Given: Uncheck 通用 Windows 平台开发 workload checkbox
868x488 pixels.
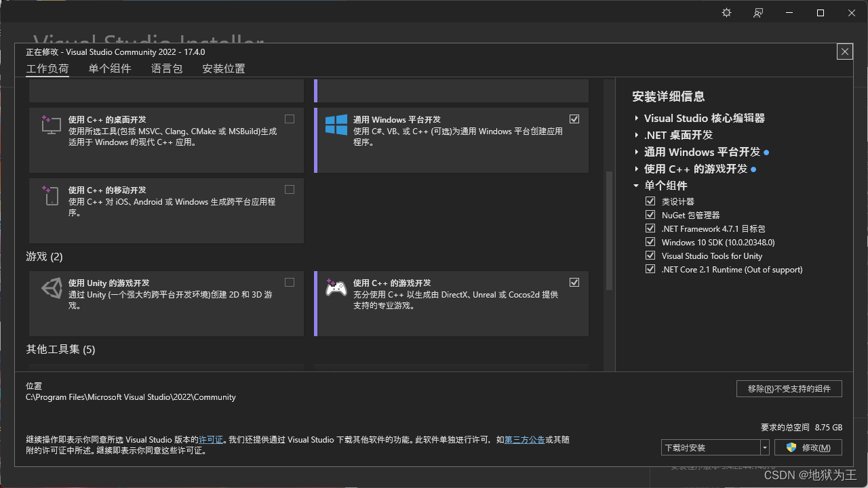Looking at the screenshot, I should (x=574, y=119).
